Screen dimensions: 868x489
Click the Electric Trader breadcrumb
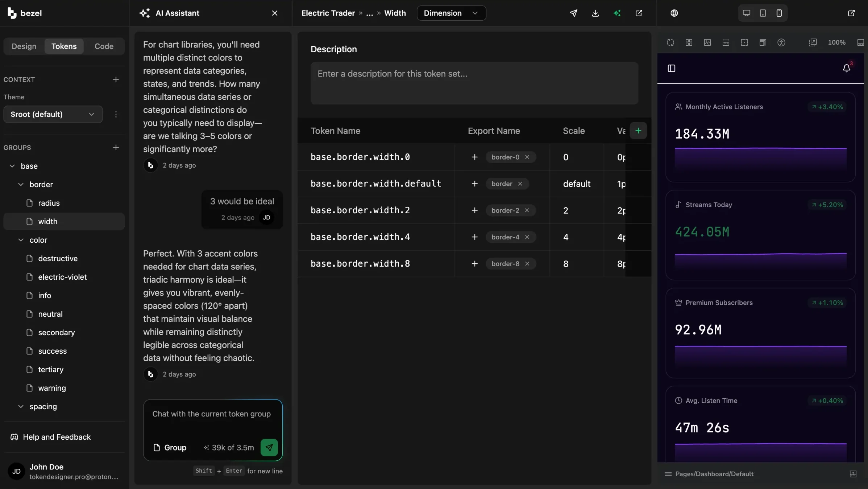pyautogui.click(x=328, y=13)
